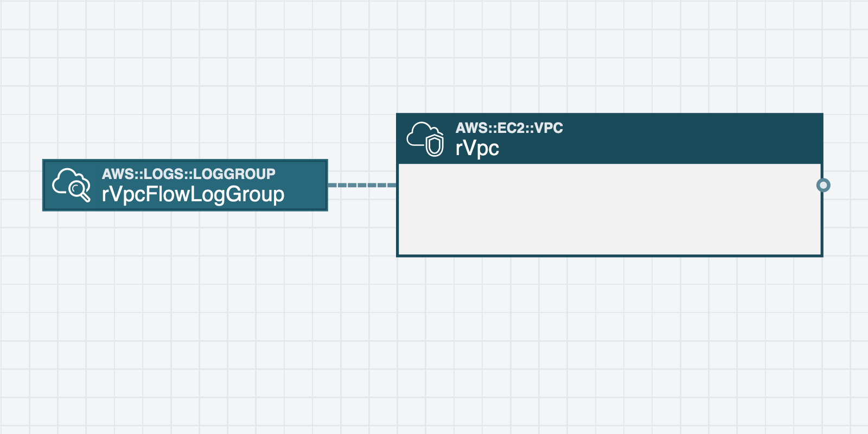The width and height of the screenshot is (868, 434).
Task: Select the AWS::EC2::VPC type label
Action: (509, 128)
